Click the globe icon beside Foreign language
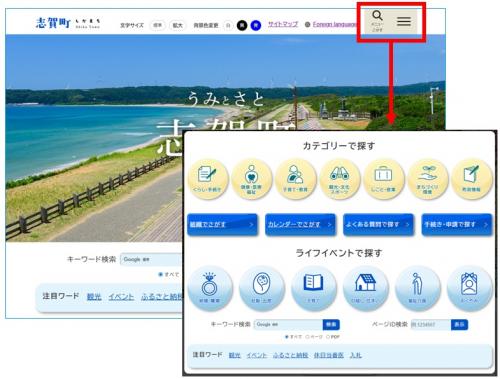Viewport: 500px width, 379px height. [x=308, y=24]
